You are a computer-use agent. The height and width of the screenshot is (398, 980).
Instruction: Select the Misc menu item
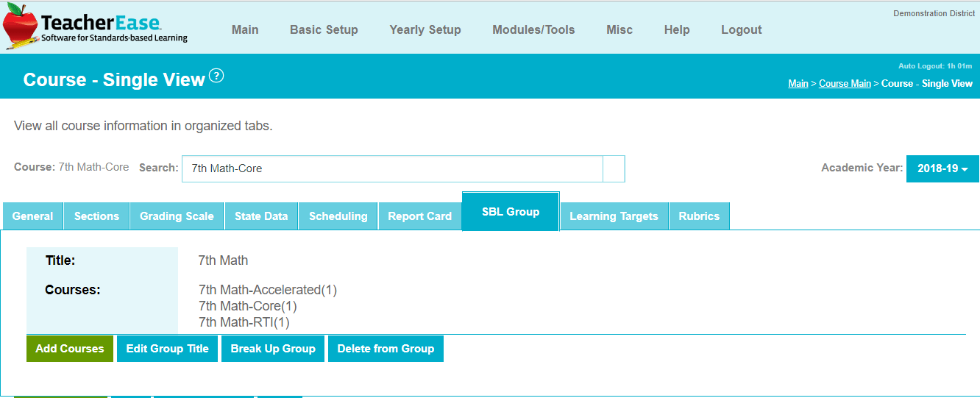coord(619,30)
